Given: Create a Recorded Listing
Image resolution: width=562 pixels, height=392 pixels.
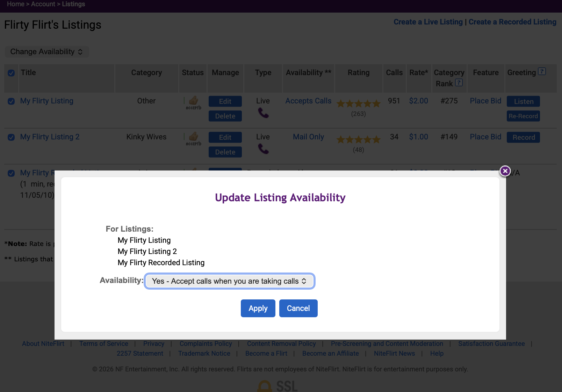Looking at the screenshot, I should tap(512, 22).
